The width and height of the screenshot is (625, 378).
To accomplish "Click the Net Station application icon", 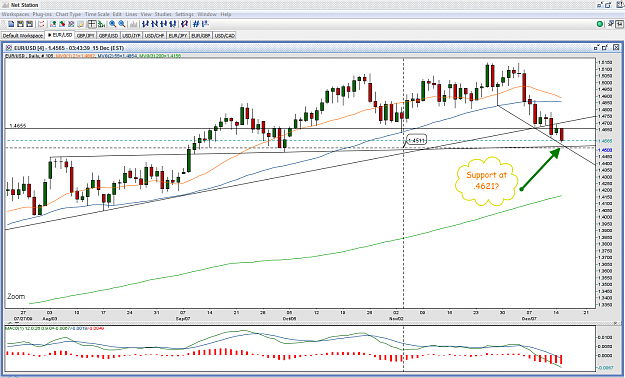I will point(5,5).
